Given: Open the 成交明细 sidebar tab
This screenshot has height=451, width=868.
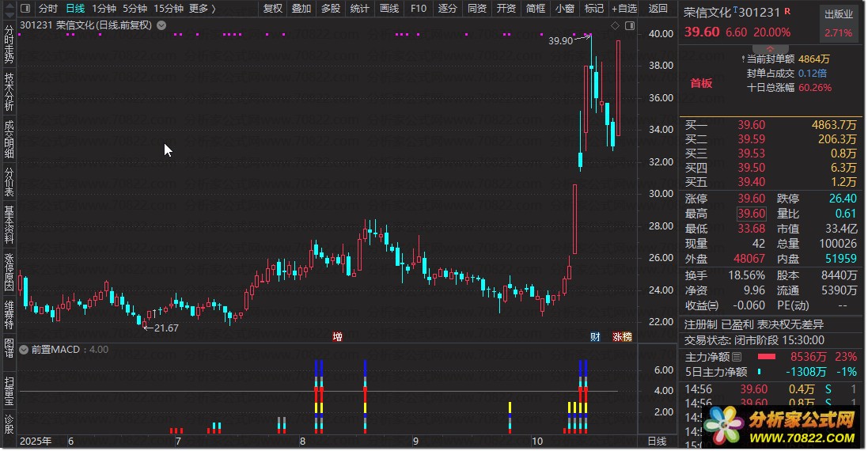Looking at the screenshot, I should click(9, 139).
